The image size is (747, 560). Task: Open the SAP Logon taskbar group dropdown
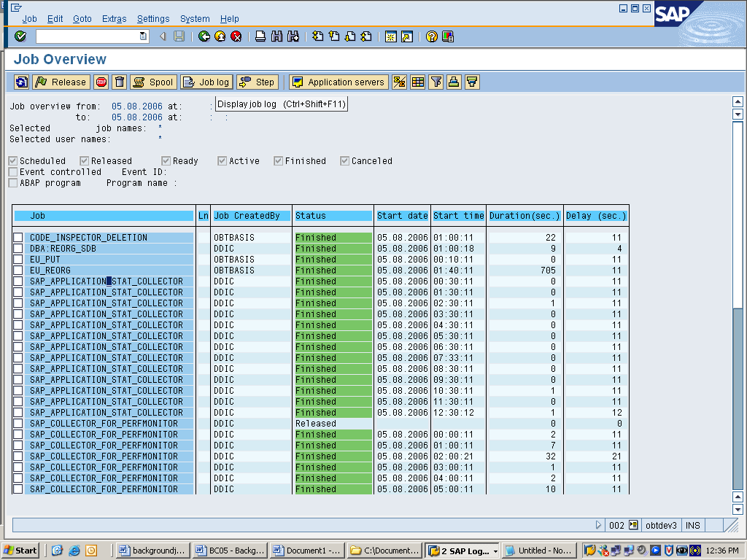495,551
